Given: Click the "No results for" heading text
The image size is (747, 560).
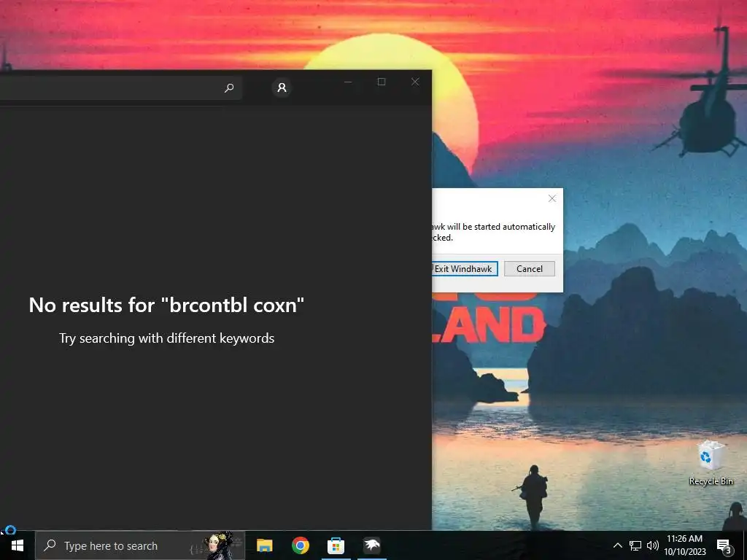Looking at the screenshot, I should [166, 305].
